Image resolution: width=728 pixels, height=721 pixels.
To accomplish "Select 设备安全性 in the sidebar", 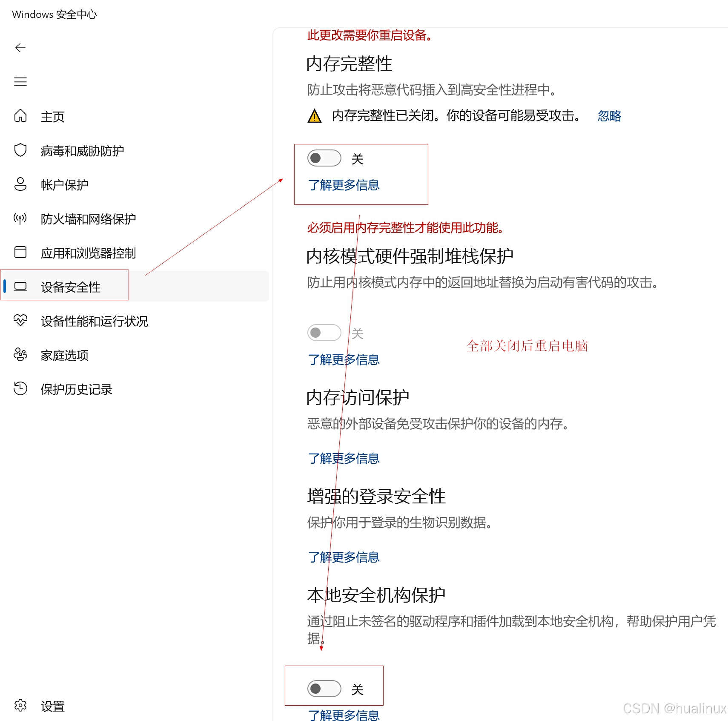I will 135,286.
